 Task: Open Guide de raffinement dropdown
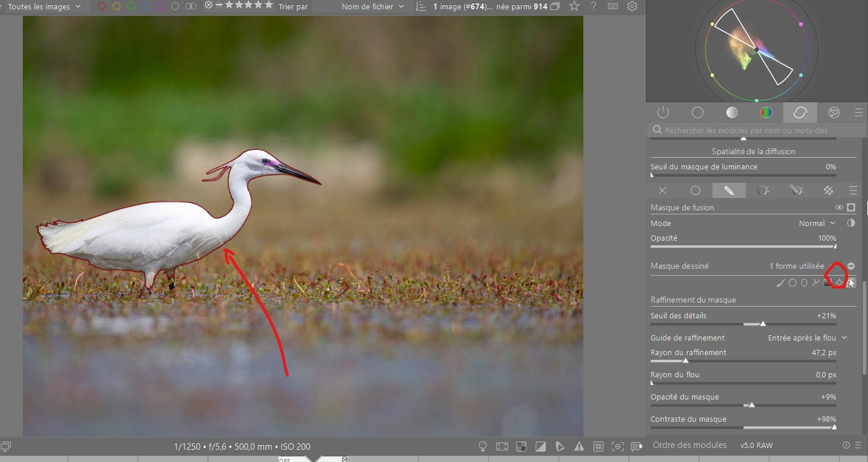coord(807,338)
